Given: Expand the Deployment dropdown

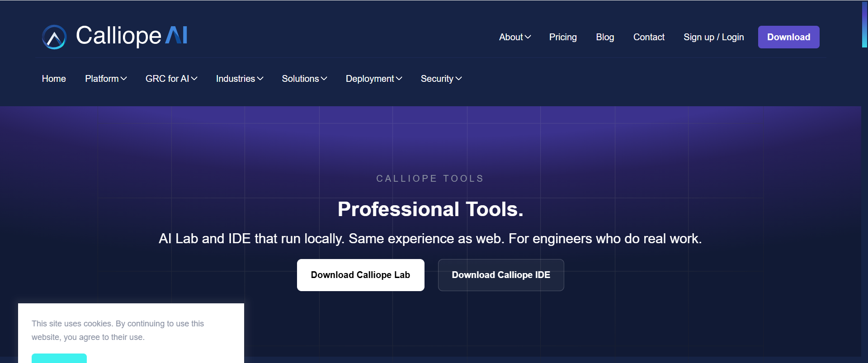Looking at the screenshot, I should 374,79.
